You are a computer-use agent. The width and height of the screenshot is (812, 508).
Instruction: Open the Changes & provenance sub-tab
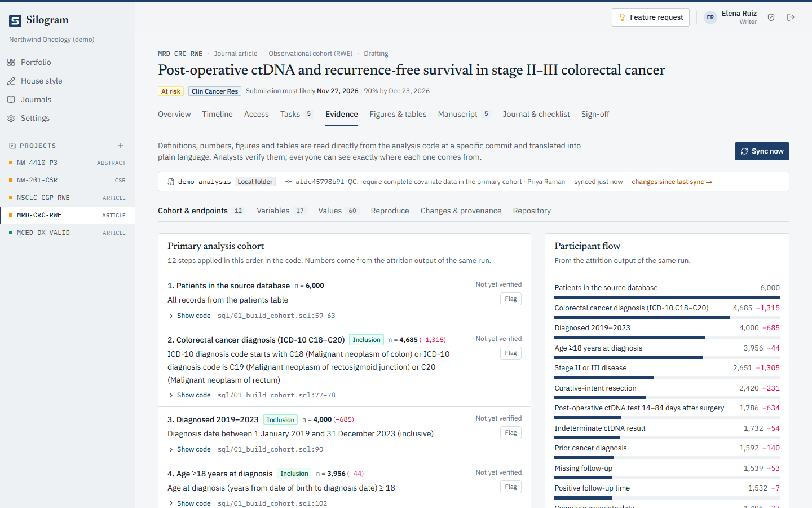coord(461,211)
